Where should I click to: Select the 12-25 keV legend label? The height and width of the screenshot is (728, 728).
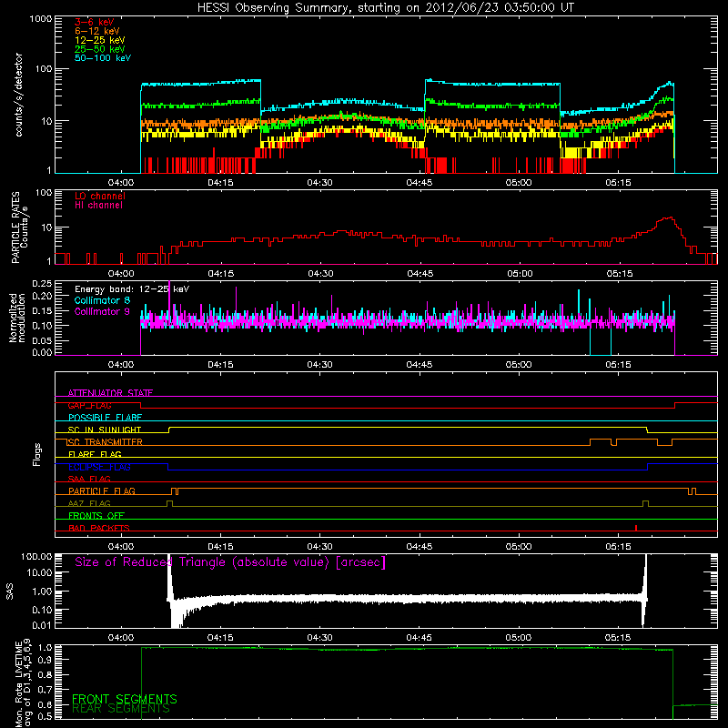(100, 40)
